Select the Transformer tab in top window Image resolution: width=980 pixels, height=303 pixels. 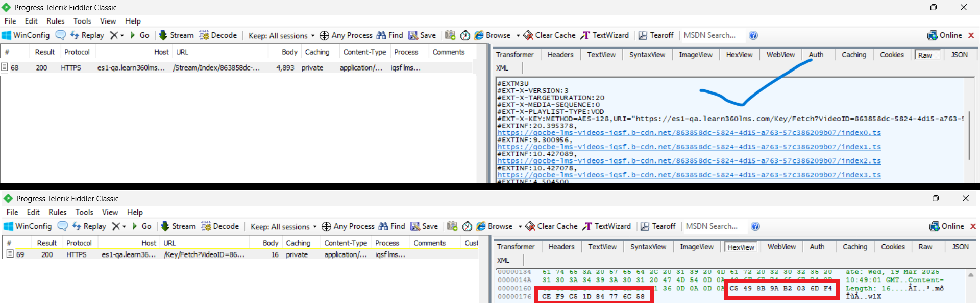click(x=514, y=55)
